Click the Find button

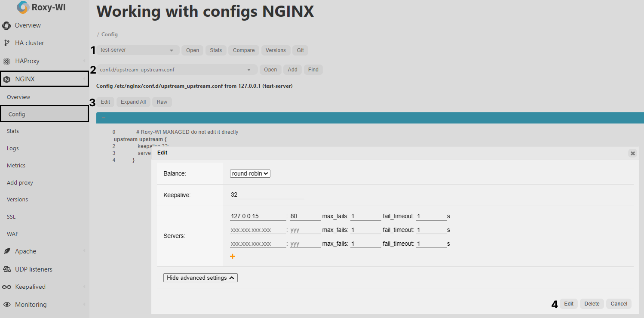coord(313,70)
